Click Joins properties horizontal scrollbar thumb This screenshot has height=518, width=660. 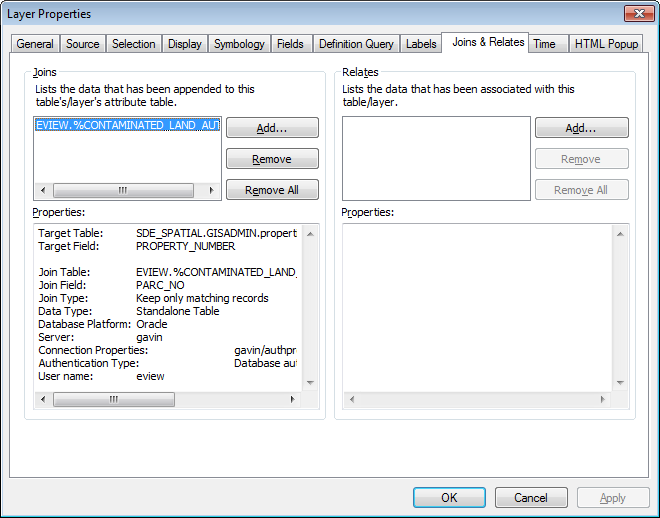coord(114,399)
